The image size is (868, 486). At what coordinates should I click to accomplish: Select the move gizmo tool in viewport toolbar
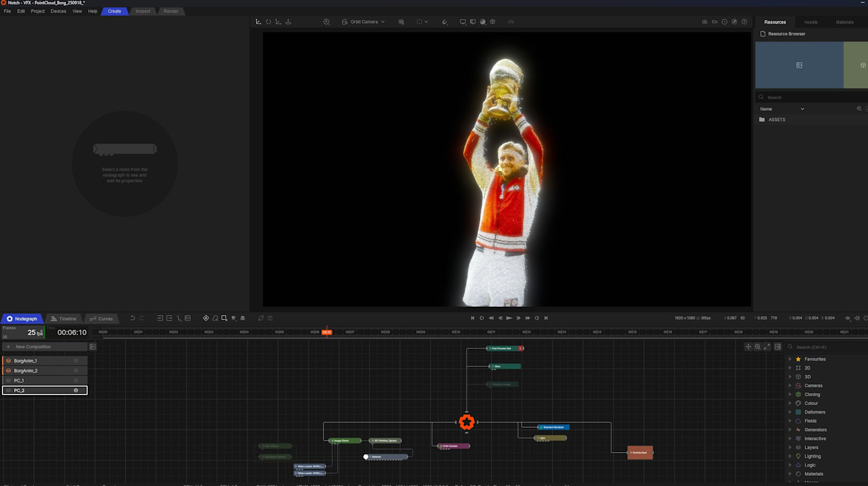pyautogui.click(x=259, y=22)
